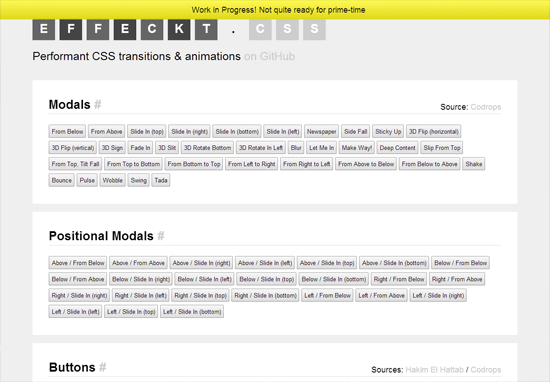Click the Slide In (left) modal button
Image resolution: width=550 pixels, height=382 pixels.
tap(283, 132)
